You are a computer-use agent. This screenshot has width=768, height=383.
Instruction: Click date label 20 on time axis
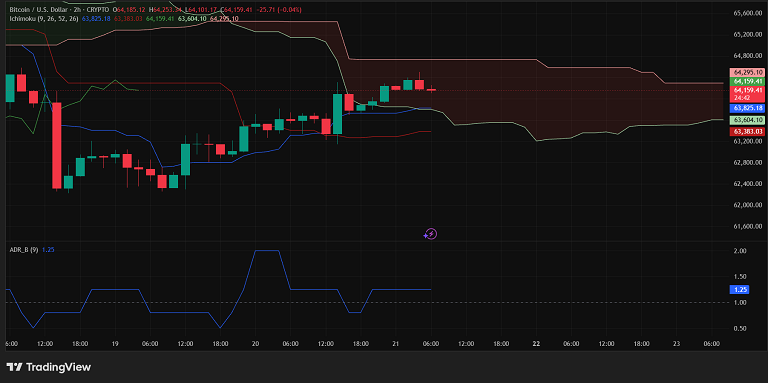pyautogui.click(x=255, y=344)
